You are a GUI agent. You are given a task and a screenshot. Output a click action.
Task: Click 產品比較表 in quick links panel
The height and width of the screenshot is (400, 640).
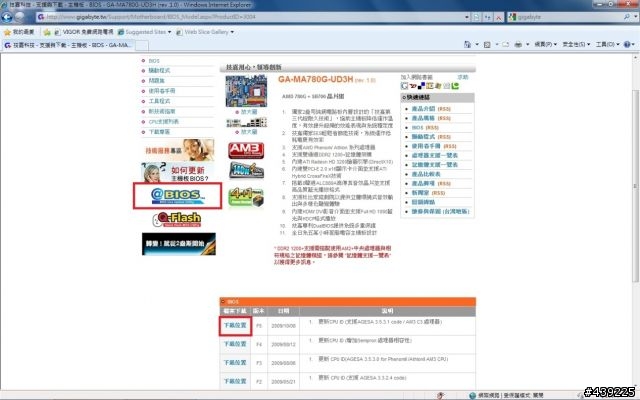426,174
